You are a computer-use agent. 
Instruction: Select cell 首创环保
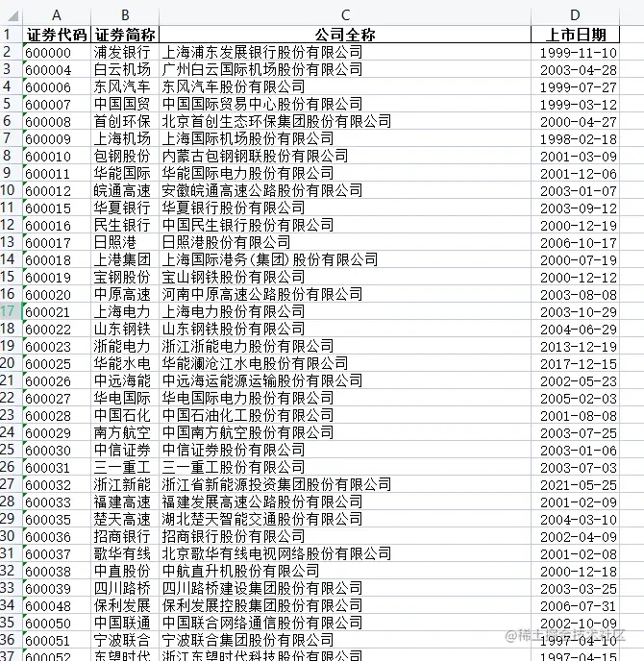125,121
